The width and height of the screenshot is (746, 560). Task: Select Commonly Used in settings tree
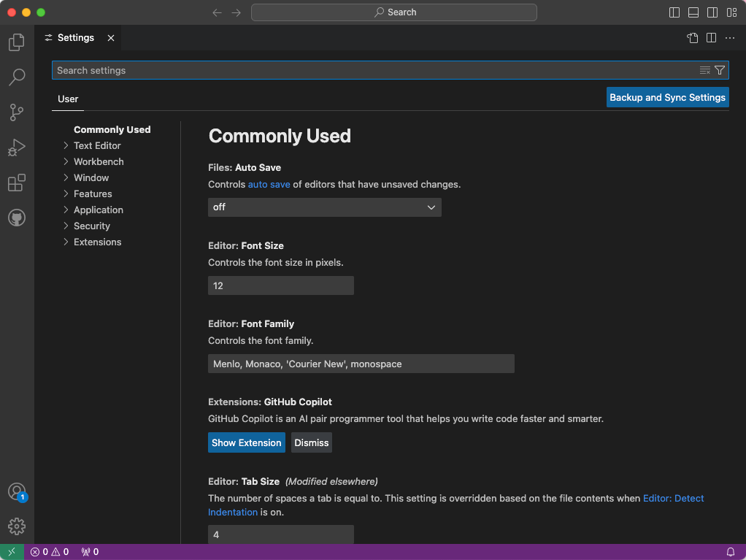[x=112, y=129]
